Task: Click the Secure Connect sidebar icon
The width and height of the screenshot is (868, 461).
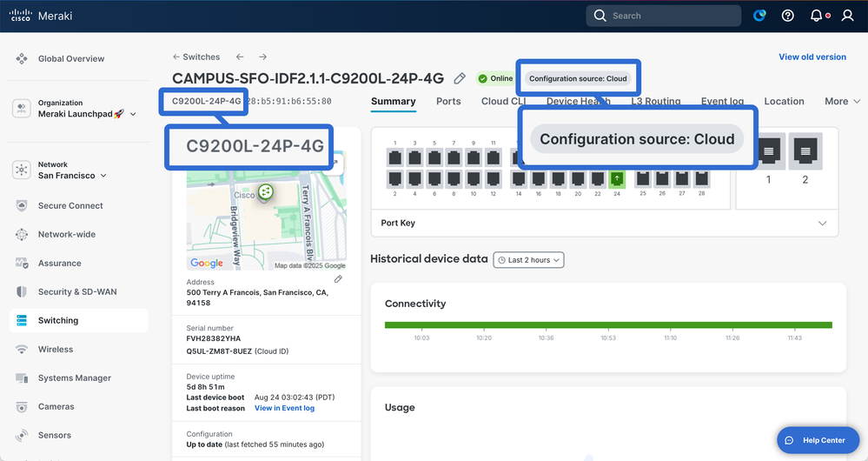Action: [22, 206]
